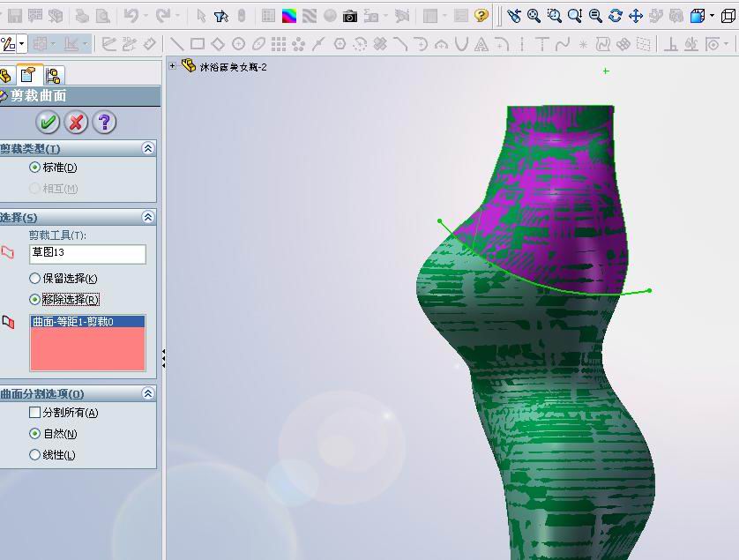Switch to the ConfigurationManager tab
The image size is (739, 560).
pos(53,76)
